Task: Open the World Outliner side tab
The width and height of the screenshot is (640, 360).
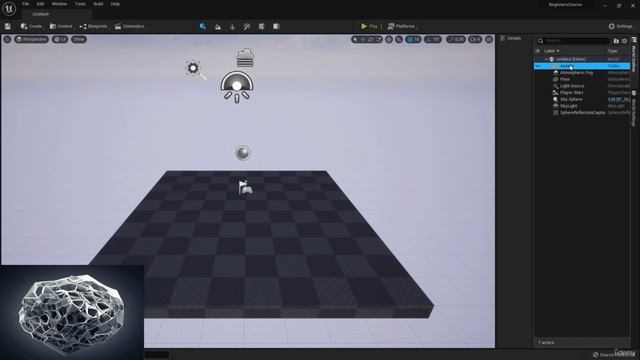Action: point(634,55)
